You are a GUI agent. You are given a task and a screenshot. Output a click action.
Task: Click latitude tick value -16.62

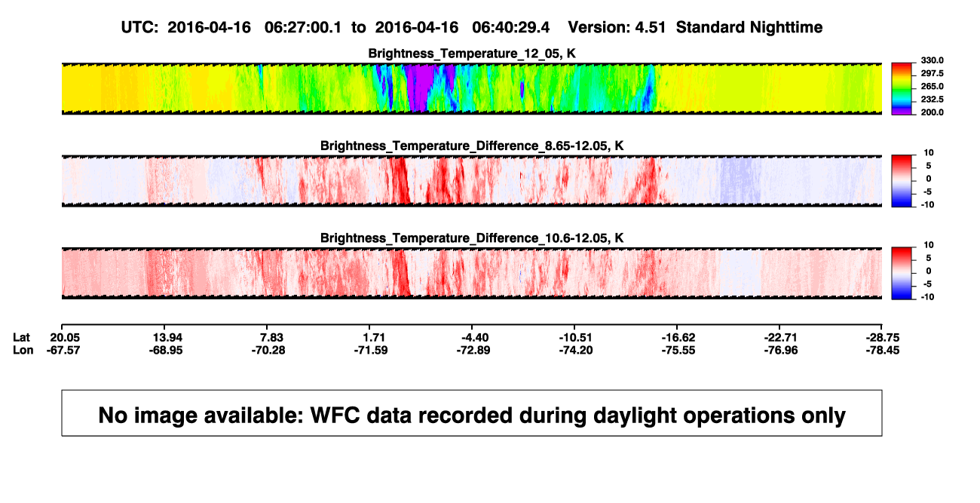pos(677,337)
